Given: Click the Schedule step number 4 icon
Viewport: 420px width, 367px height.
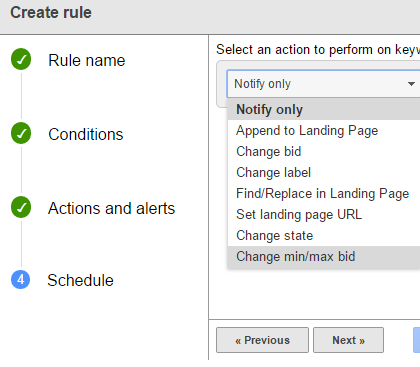Looking at the screenshot, I should (x=21, y=279).
